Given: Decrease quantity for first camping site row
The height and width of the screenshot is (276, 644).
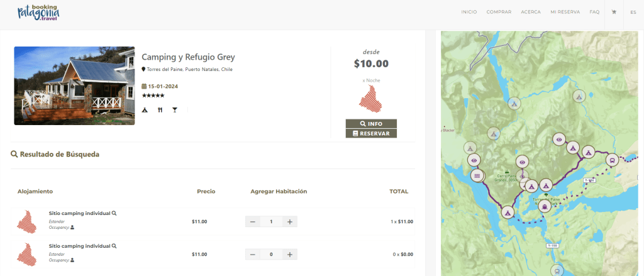Looking at the screenshot, I should tap(252, 221).
